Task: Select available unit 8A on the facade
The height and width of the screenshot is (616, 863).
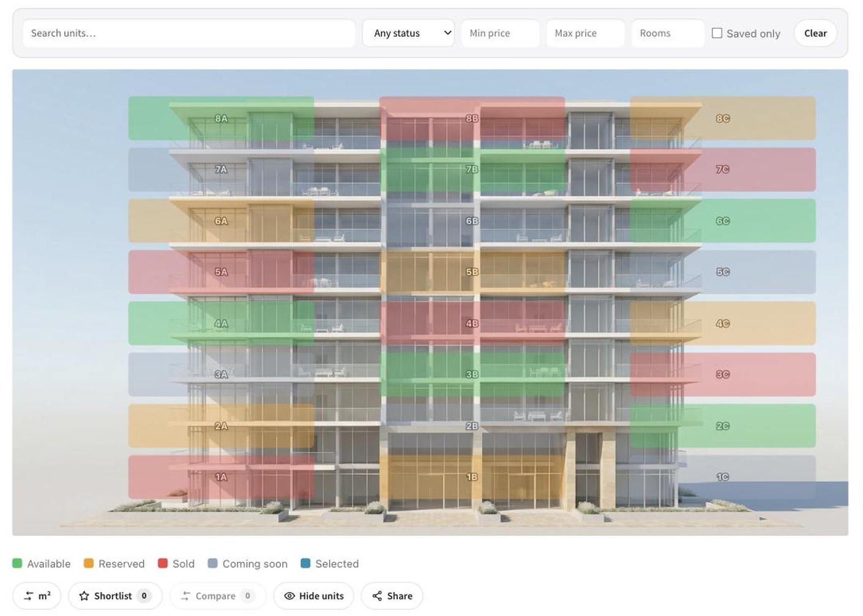Action: (221, 118)
